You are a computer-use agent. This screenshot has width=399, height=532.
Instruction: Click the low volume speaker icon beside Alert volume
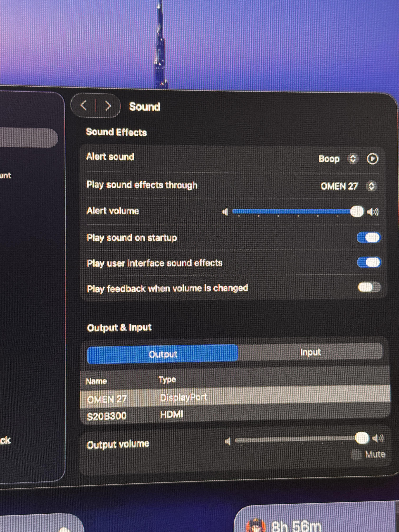[x=225, y=212]
